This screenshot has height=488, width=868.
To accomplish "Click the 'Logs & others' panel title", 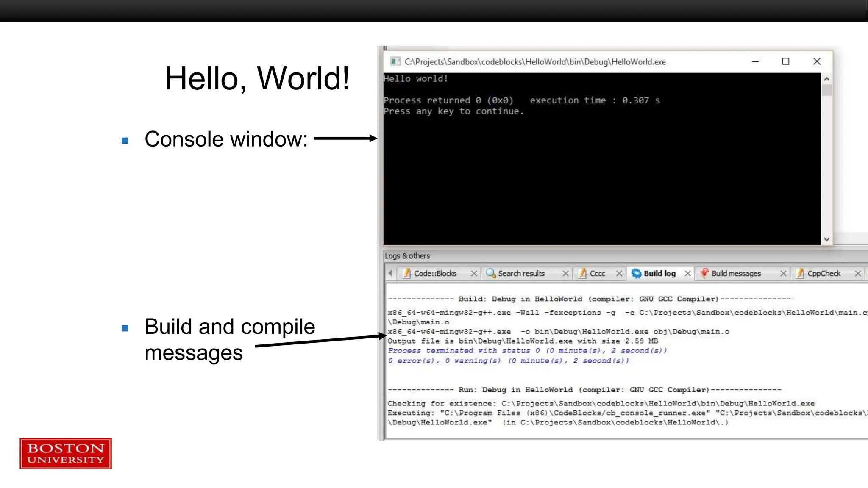I will click(x=407, y=256).
